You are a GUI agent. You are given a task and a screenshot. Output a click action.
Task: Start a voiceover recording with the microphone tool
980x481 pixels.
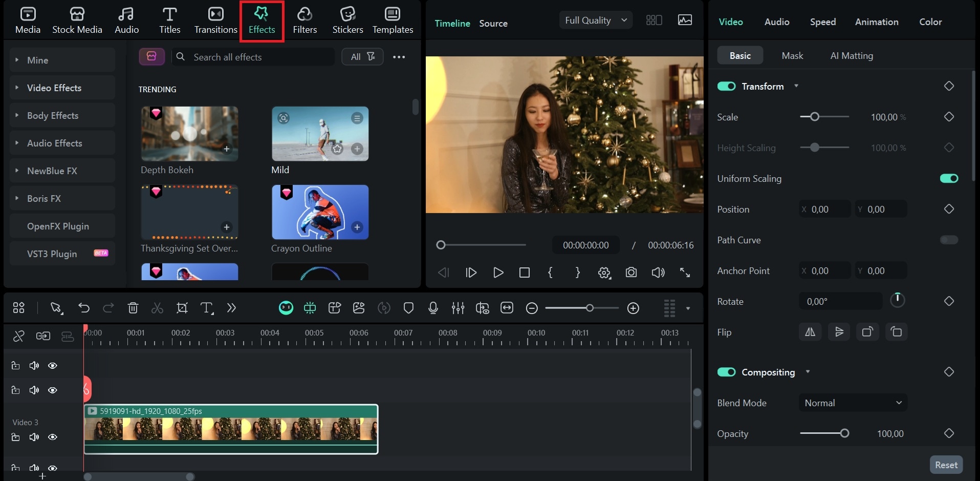(432, 308)
